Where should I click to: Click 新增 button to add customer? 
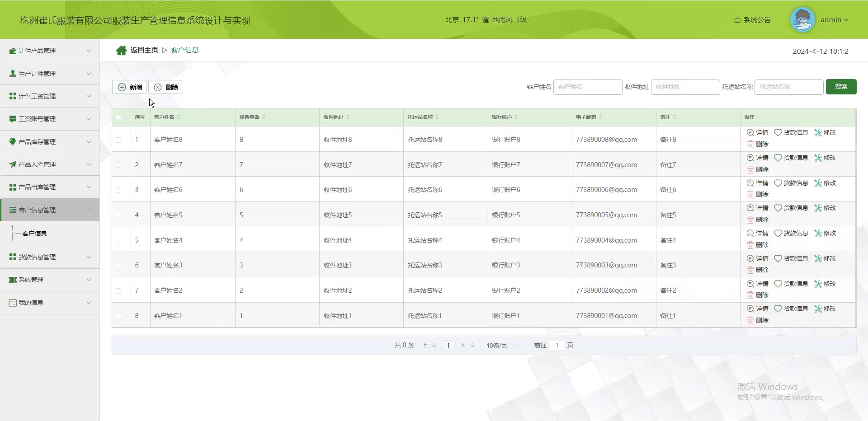[129, 87]
